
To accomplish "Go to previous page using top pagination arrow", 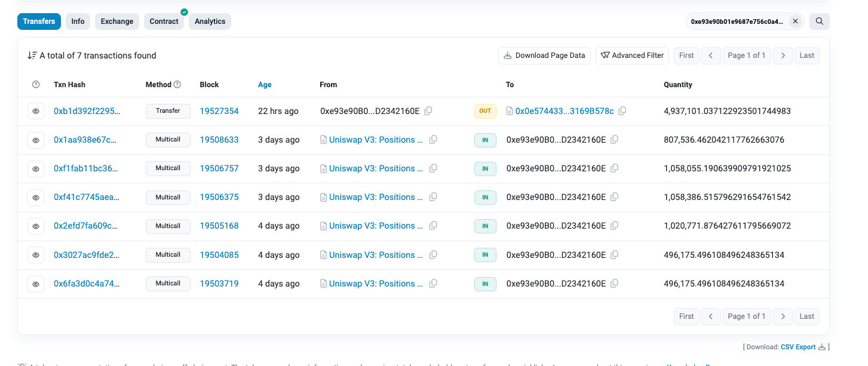I will (x=711, y=56).
